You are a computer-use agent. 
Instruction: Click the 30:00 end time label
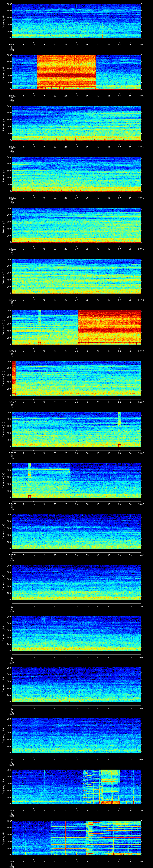coord(141,760)
